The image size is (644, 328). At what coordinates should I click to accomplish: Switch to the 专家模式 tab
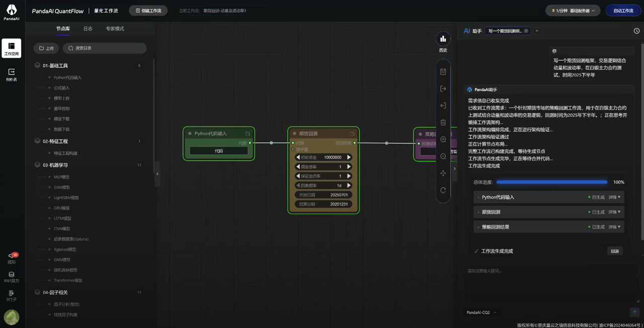(115, 29)
